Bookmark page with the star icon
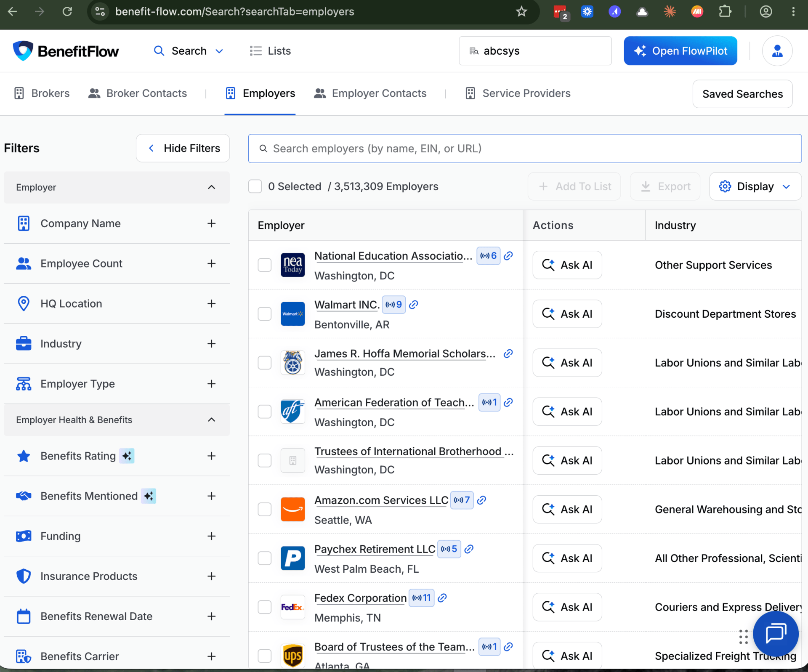The image size is (808, 672). [x=521, y=11]
